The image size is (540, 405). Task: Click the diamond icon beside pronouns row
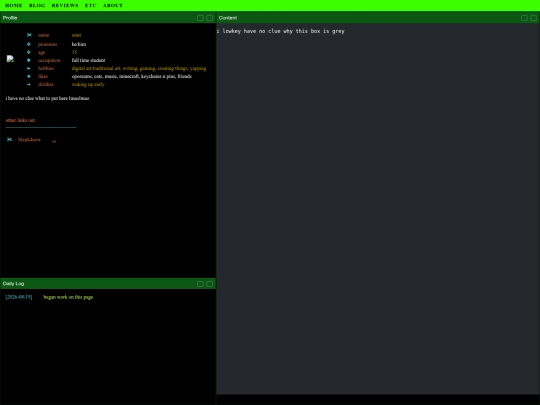tap(29, 44)
